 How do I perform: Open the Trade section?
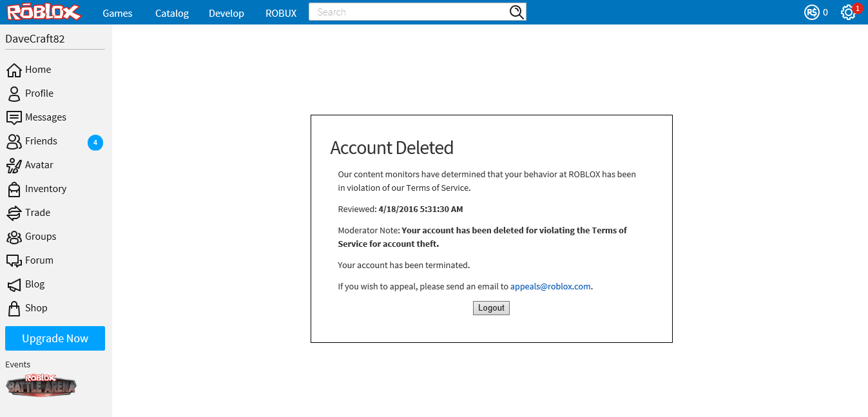(x=14, y=212)
